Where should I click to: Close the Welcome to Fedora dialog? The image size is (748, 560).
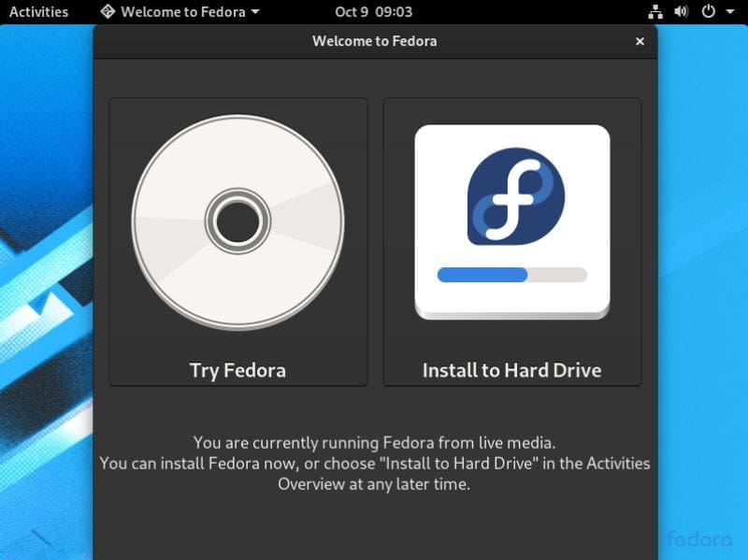tap(640, 41)
